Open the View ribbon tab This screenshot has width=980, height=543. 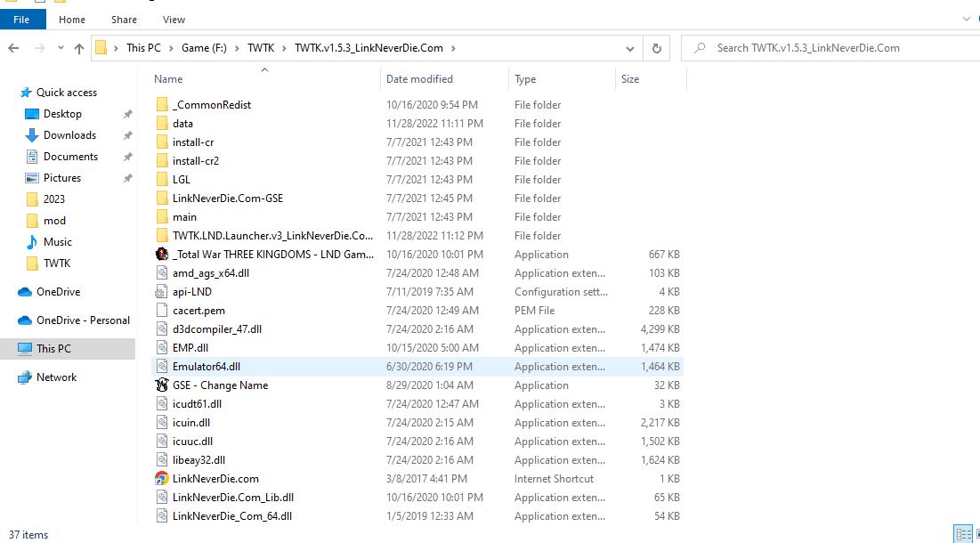174,19
